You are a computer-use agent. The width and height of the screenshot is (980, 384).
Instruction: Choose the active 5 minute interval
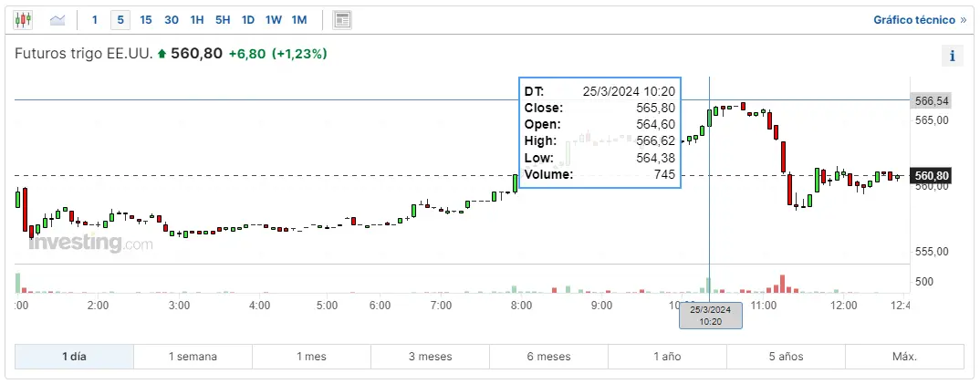[120, 19]
